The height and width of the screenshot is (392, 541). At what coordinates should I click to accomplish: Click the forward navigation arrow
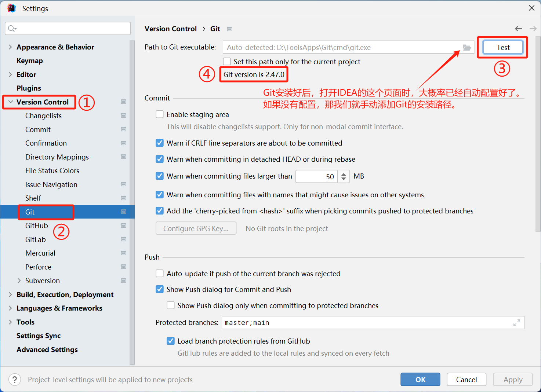533,29
